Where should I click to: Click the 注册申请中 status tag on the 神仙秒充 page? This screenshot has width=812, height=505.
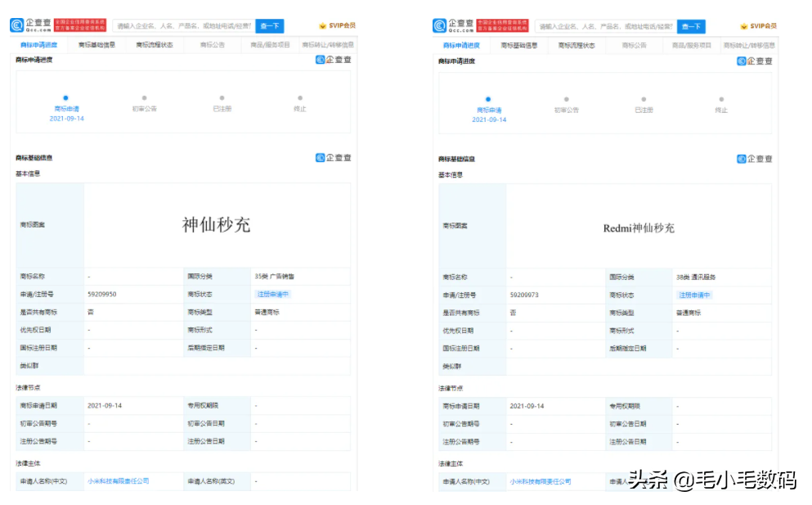pyautogui.click(x=273, y=294)
